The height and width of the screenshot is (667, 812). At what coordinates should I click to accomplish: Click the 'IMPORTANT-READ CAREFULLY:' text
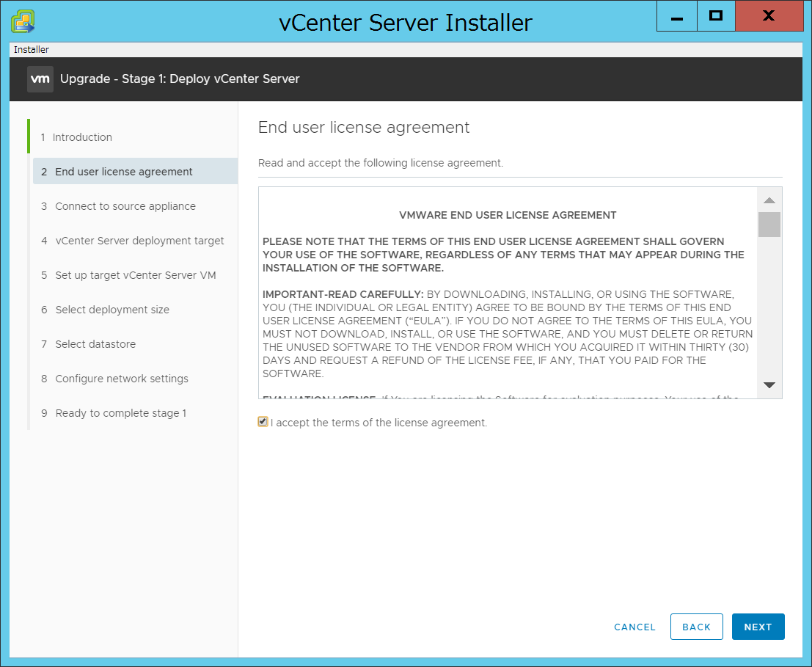[x=343, y=294]
